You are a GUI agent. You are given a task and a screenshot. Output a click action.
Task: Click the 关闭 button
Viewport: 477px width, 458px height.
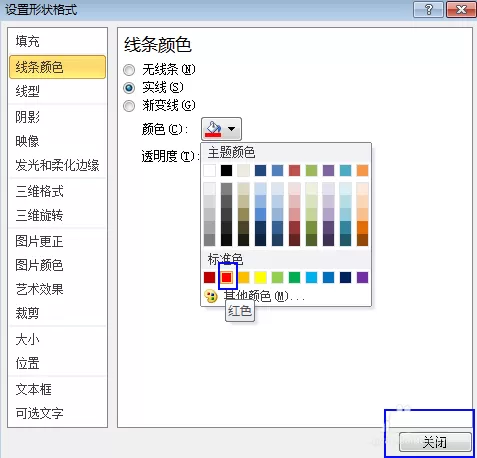point(435,442)
